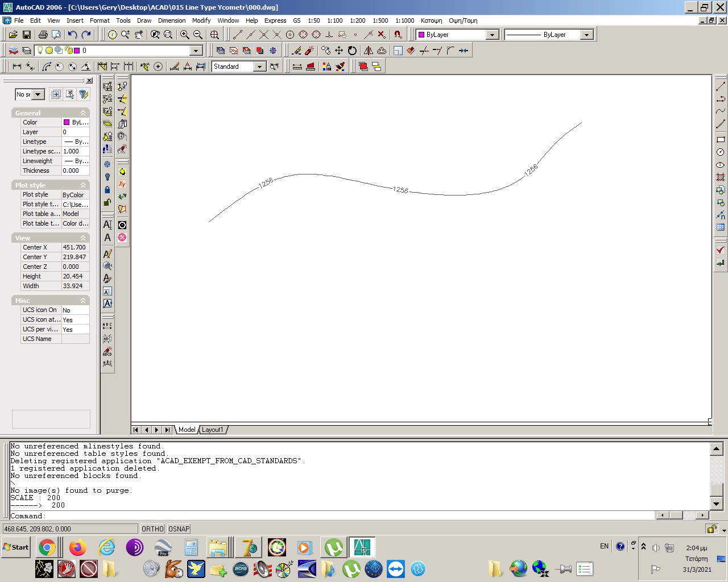Open the Standard text style dropdown
Image resolution: width=728 pixels, height=582 pixels.
coord(259,66)
